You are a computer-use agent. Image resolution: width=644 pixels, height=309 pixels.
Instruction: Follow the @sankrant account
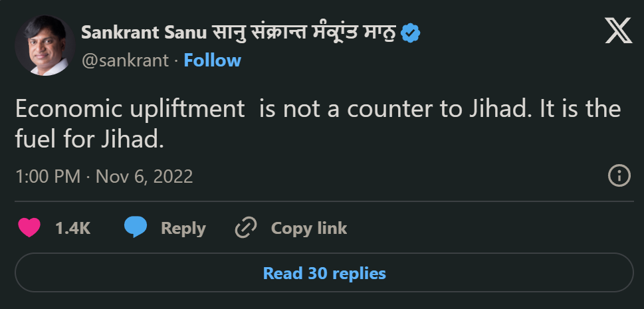coord(212,60)
